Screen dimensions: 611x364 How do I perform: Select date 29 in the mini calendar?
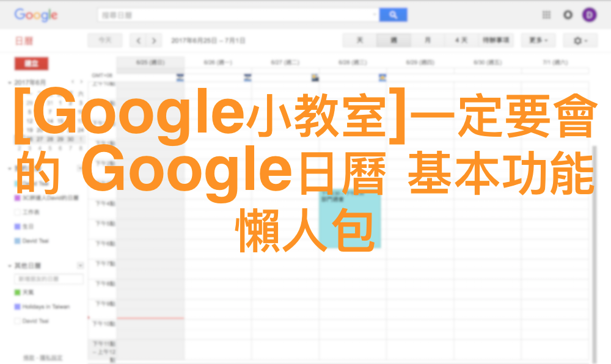(x=60, y=139)
